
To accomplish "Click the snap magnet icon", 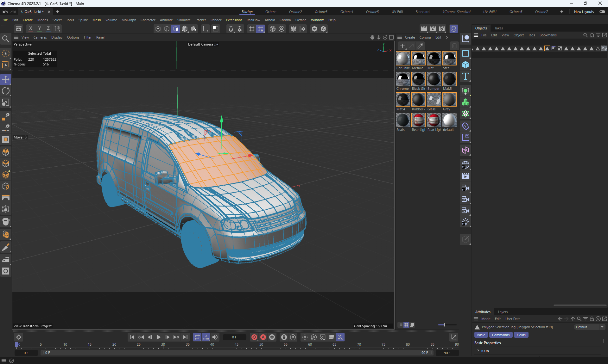I will click(231, 29).
